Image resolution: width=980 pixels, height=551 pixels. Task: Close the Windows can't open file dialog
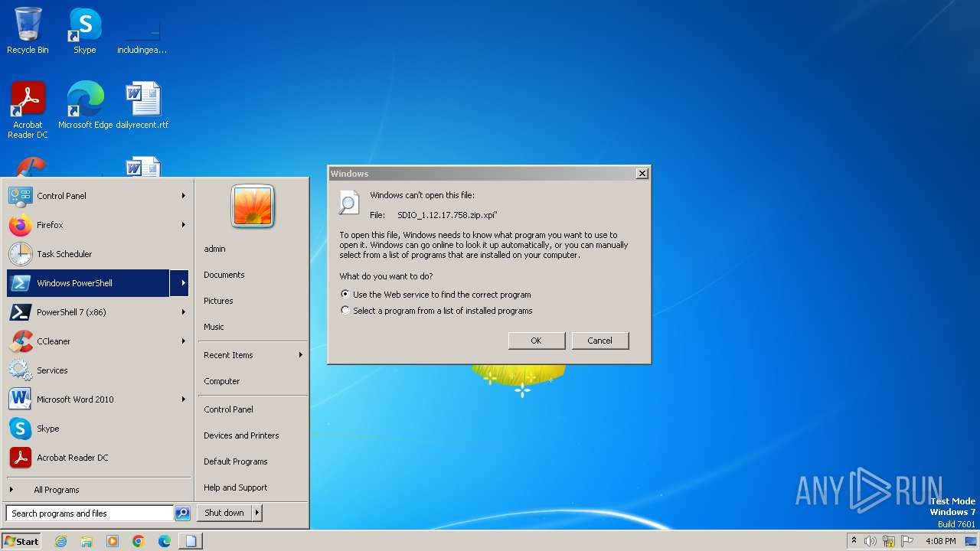642,174
